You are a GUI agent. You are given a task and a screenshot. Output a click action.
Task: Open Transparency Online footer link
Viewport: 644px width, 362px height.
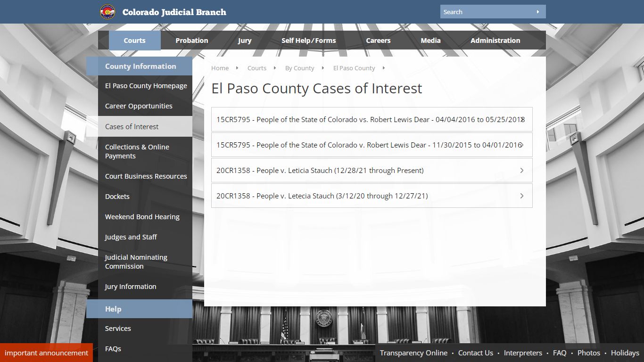tap(413, 353)
